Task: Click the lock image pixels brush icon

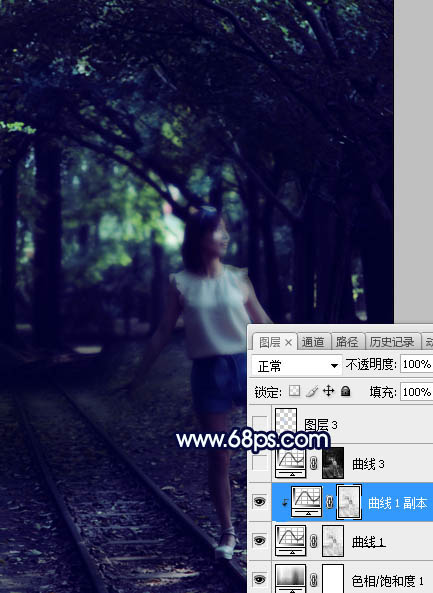Action: (x=312, y=391)
